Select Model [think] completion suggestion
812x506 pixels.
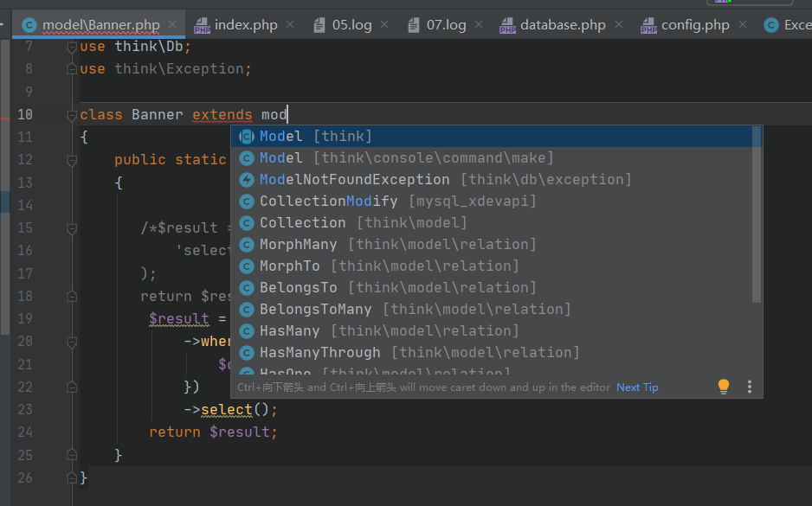(x=492, y=136)
